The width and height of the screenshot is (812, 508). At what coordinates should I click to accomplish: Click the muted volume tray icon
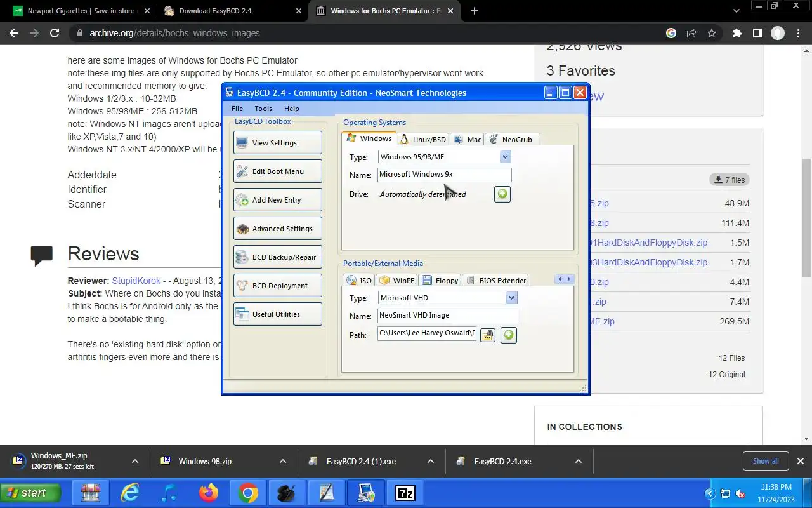coord(740,493)
